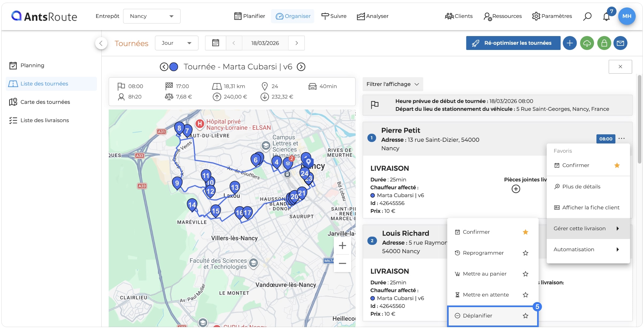The image size is (644, 329).
Task: Collapse the sidebar with round chevron button
Action: (x=101, y=43)
